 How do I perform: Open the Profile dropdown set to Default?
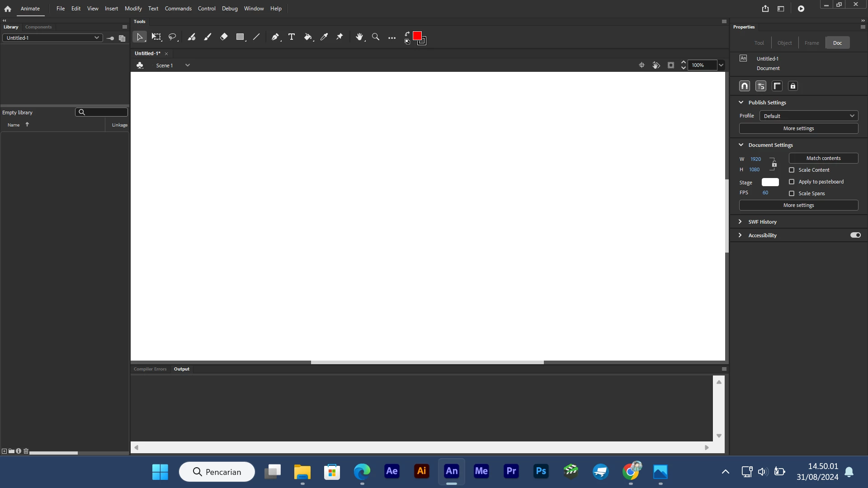point(808,116)
